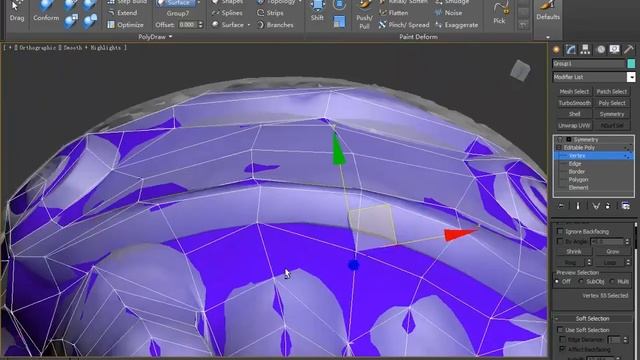
Task: Click the Pin Stack icon
Action: 561,206
